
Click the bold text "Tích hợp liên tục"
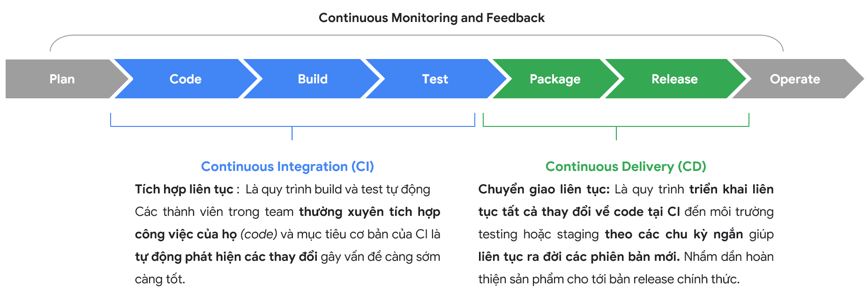(x=184, y=189)
